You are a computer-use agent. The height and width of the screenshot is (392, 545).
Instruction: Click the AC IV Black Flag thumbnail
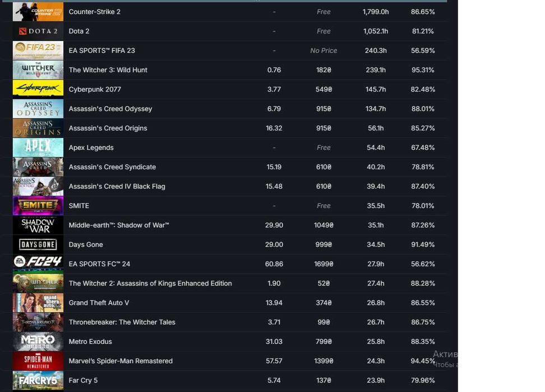(38, 187)
